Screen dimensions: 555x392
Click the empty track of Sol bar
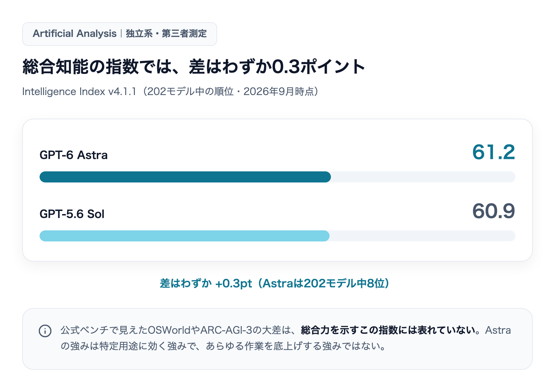point(422,236)
